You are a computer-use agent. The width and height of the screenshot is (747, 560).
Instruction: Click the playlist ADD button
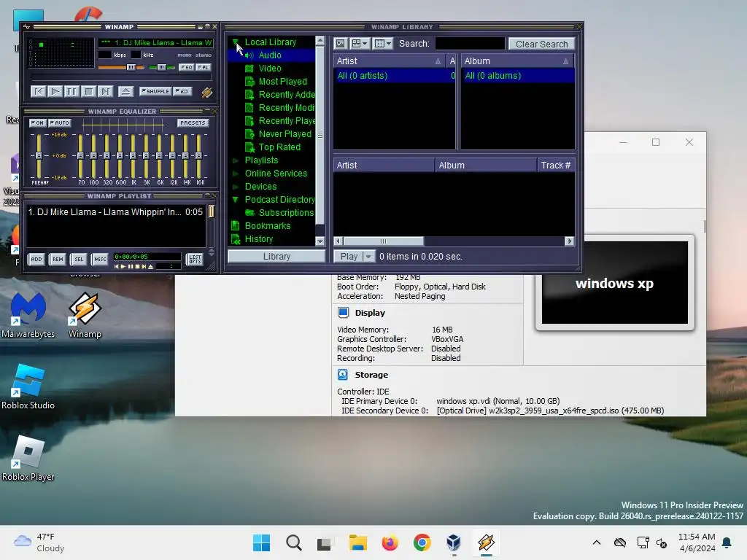pyautogui.click(x=36, y=259)
